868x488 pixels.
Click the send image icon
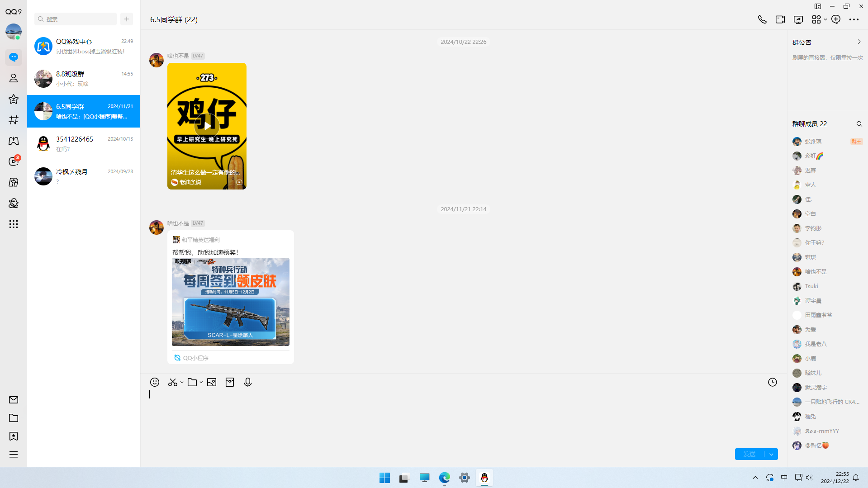pos(212,382)
